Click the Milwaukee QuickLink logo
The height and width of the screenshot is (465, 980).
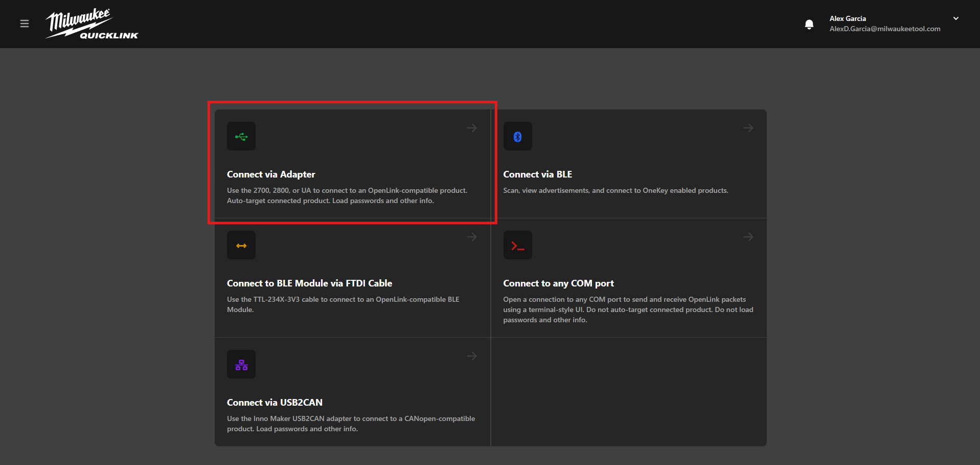[92, 24]
